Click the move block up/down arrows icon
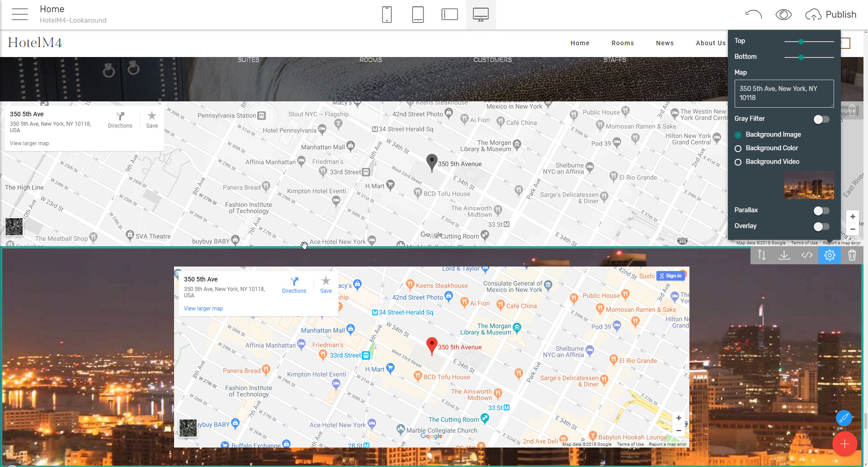 pos(762,255)
